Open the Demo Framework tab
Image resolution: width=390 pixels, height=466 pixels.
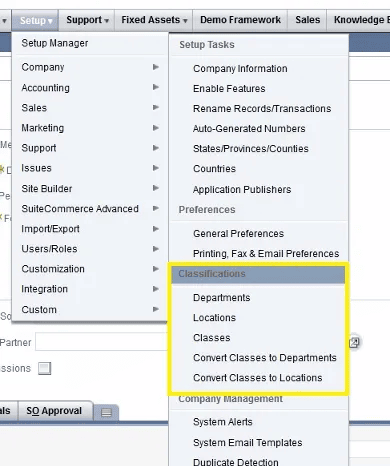240,20
